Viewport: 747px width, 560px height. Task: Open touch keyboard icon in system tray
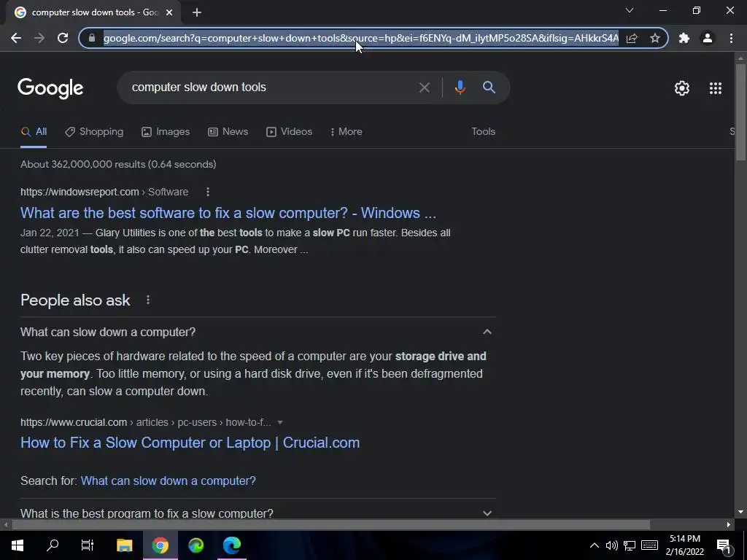point(649,545)
